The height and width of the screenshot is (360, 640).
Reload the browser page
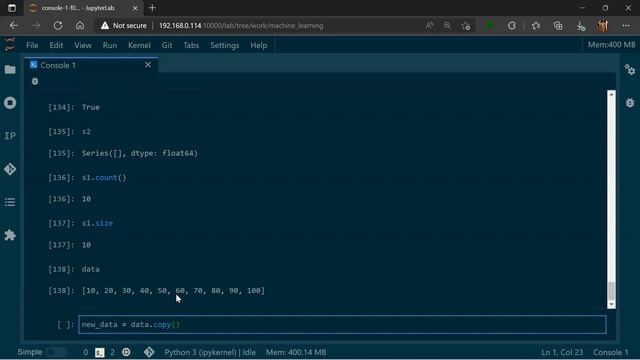pyautogui.click(x=58, y=25)
